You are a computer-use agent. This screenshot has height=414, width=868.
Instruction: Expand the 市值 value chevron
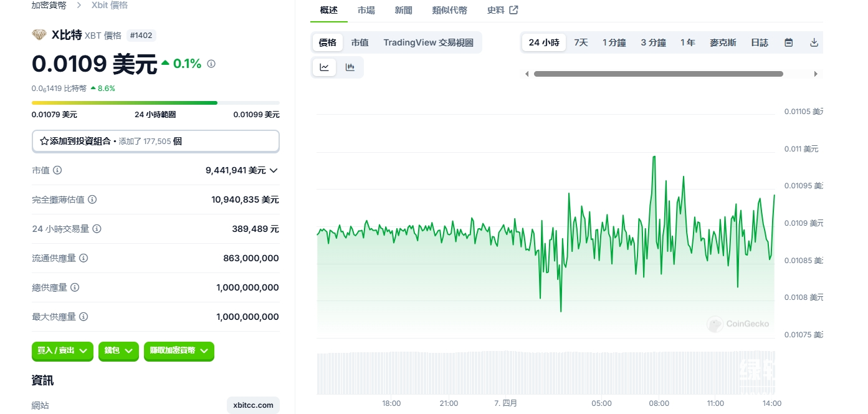coord(274,170)
